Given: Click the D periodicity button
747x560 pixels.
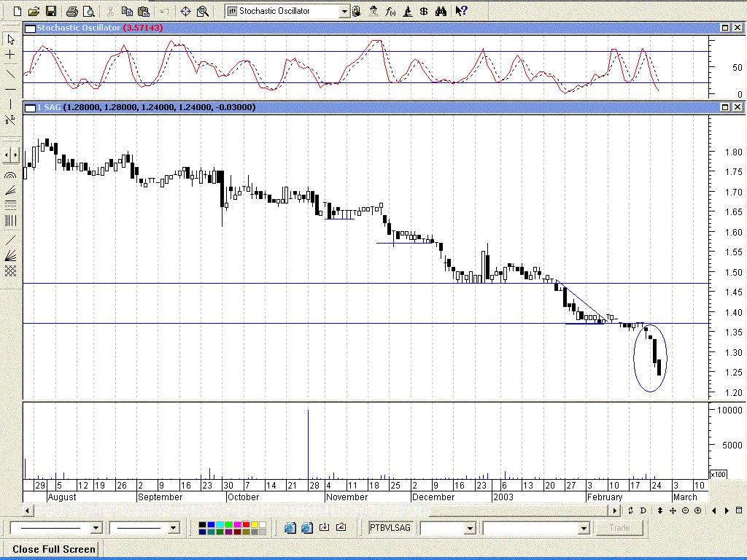Looking at the screenshot, I should 643,510.
